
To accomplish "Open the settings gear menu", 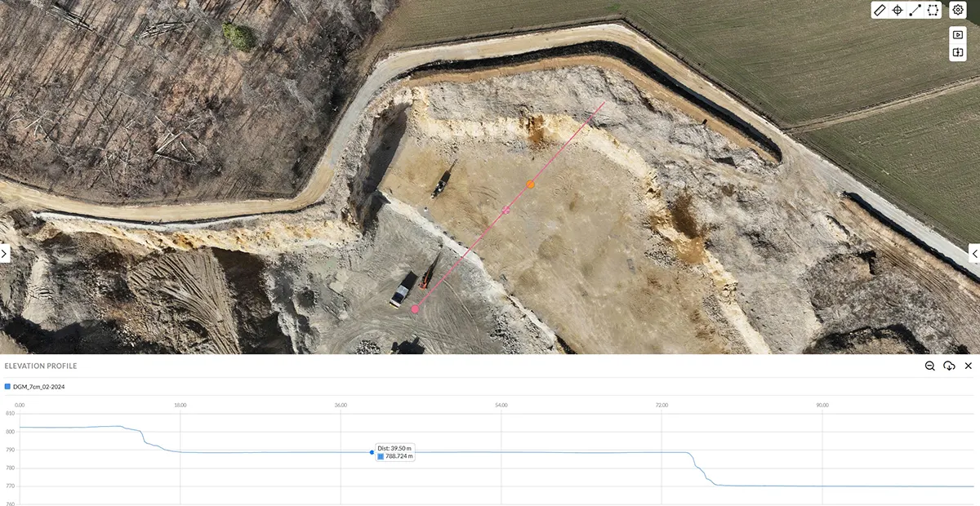I will (x=958, y=10).
